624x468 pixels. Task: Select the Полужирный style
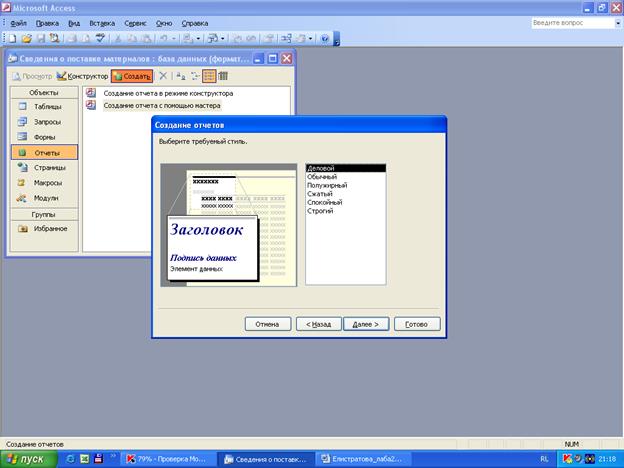346,185
